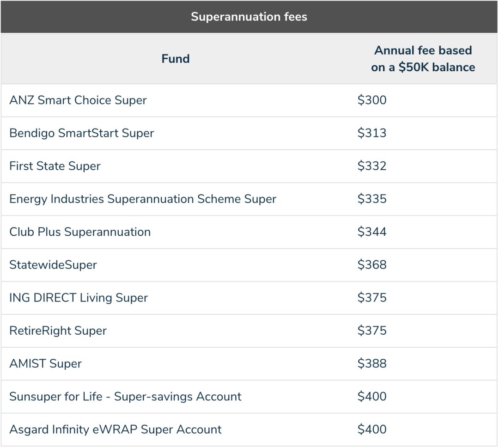Click the Fund column header
Viewport: 499px width, 448px height.
click(176, 59)
